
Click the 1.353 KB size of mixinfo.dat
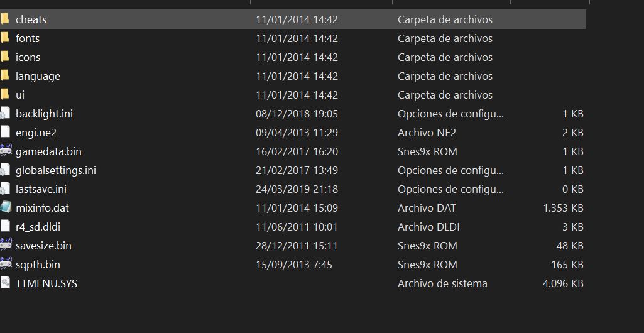click(x=563, y=208)
